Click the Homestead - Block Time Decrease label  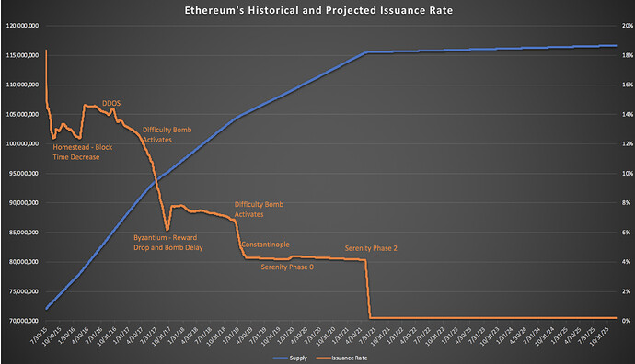tap(83, 152)
